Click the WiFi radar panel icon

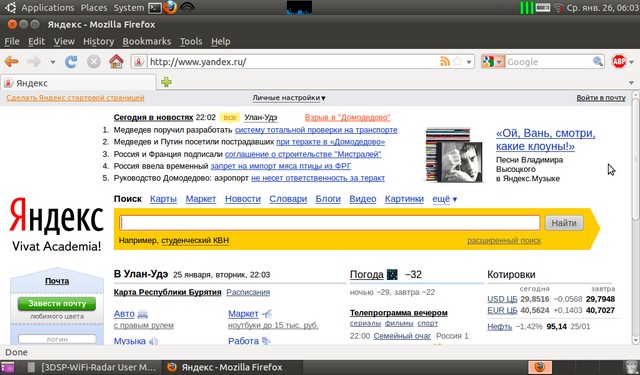click(187, 7)
